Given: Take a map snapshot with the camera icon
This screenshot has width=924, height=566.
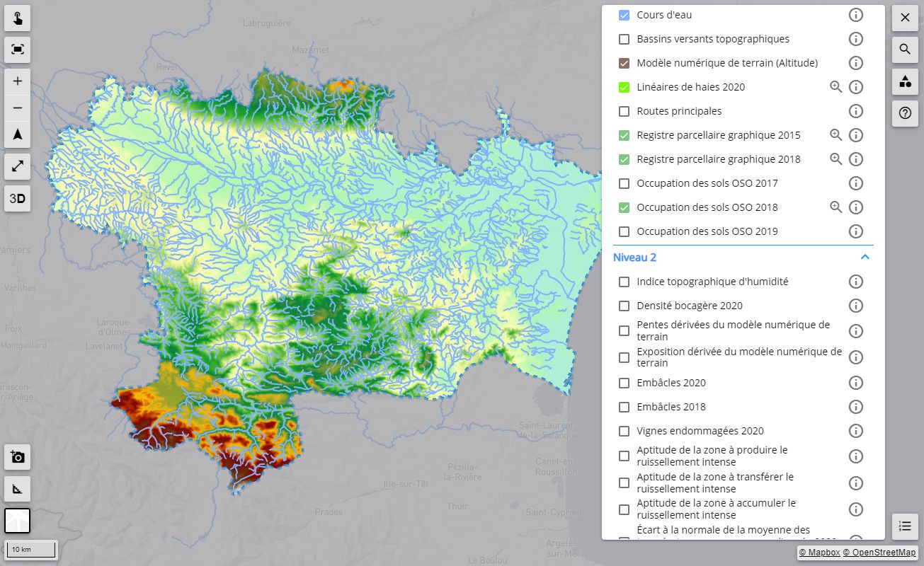Looking at the screenshot, I should click(x=18, y=458).
